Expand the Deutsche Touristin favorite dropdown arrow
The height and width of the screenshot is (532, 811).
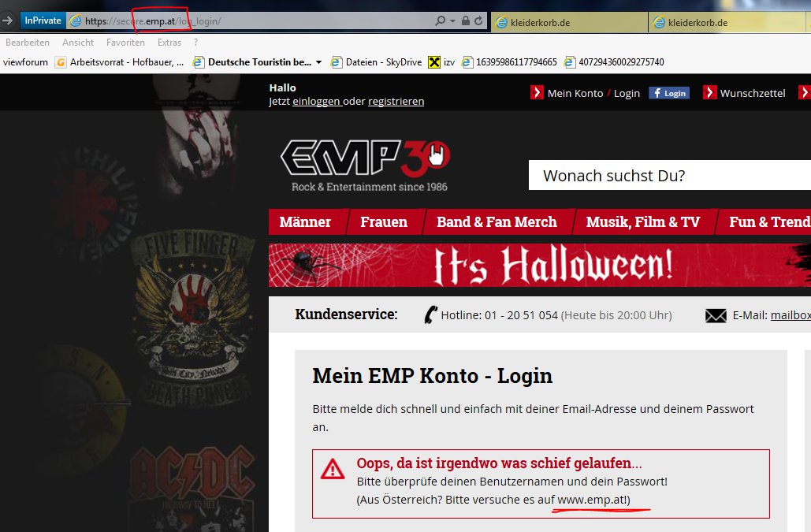(318, 62)
